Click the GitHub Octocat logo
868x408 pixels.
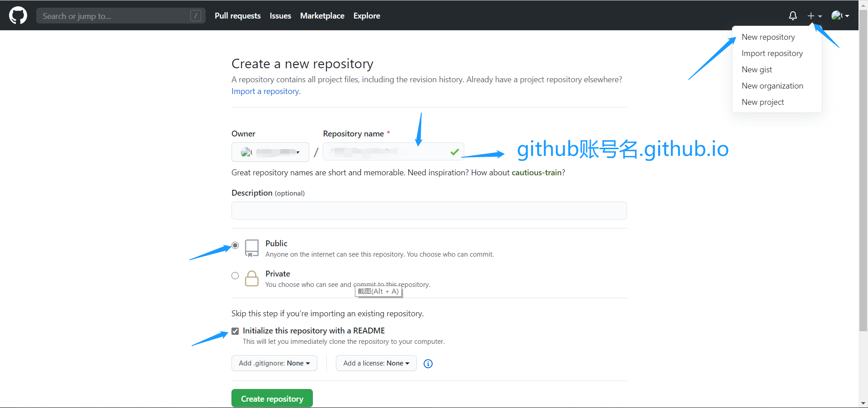coord(18,15)
